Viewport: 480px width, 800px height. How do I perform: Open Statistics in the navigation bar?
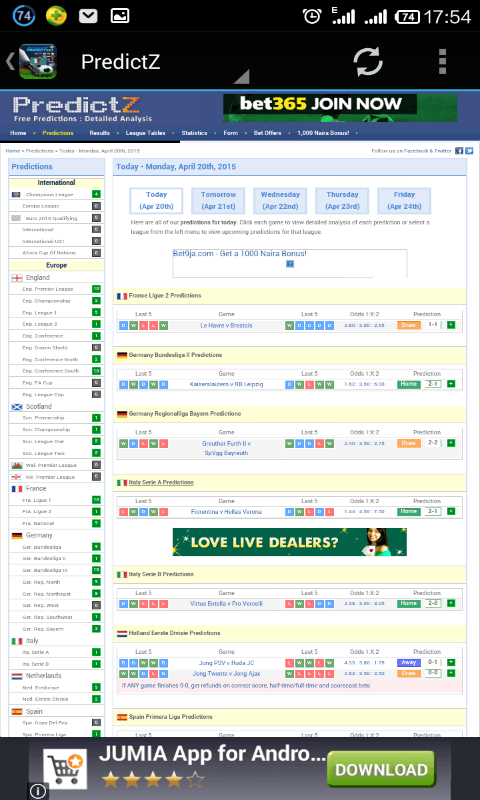click(194, 133)
